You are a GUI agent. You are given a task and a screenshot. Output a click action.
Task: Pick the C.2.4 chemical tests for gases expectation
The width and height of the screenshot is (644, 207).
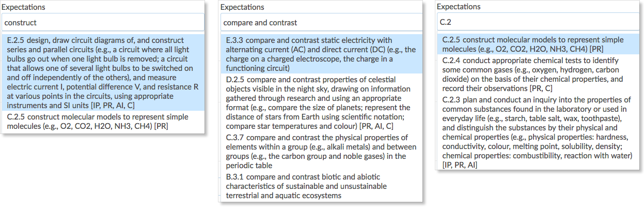tap(538, 74)
